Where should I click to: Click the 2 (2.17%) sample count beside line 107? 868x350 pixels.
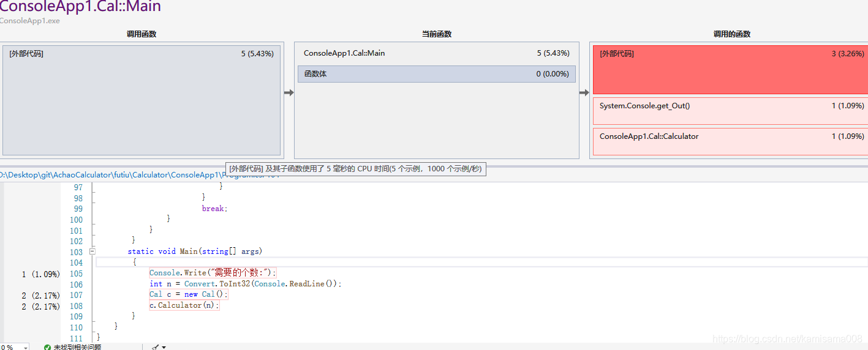pyautogui.click(x=41, y=296)
